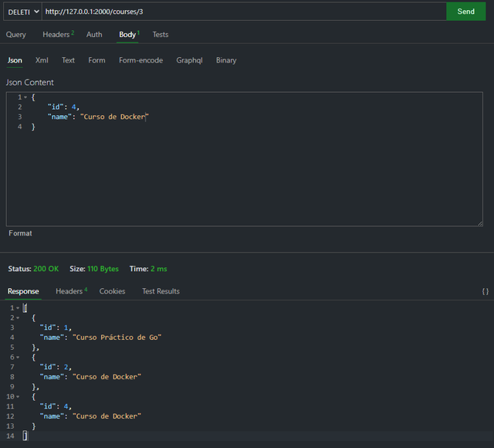
Task: Collapse the request body fold arrow on line 1
Action: tap(25, 97)
